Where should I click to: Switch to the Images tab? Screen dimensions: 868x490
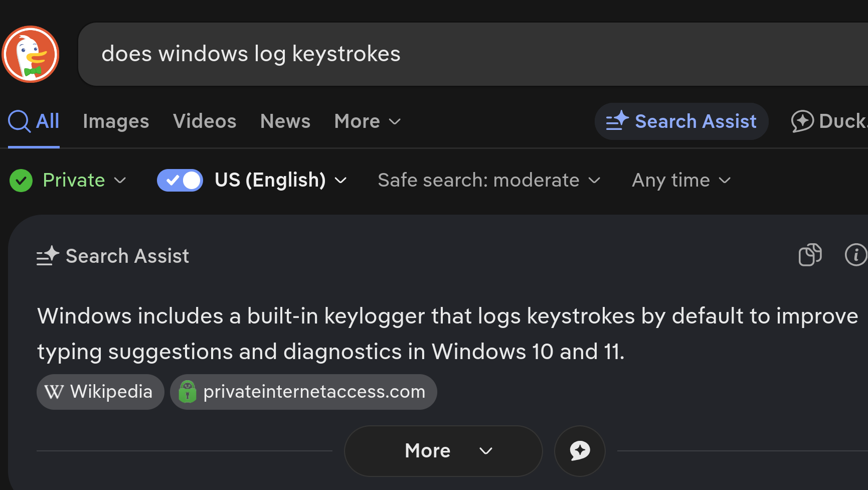[x=116, y=121]
